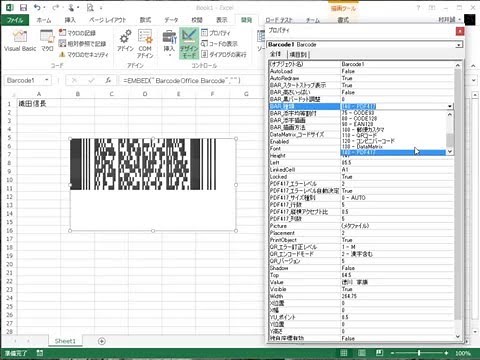Choose 110 - QRコード from list

(393, 135)
